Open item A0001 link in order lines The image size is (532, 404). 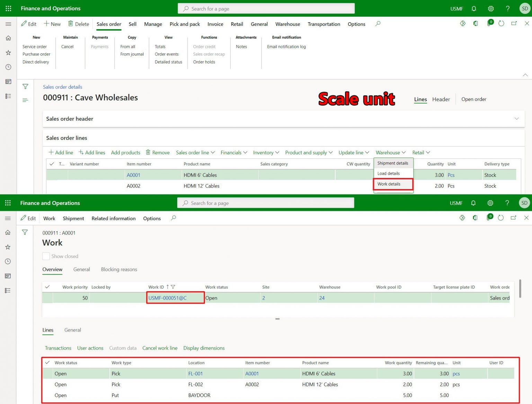coord(133,175)
